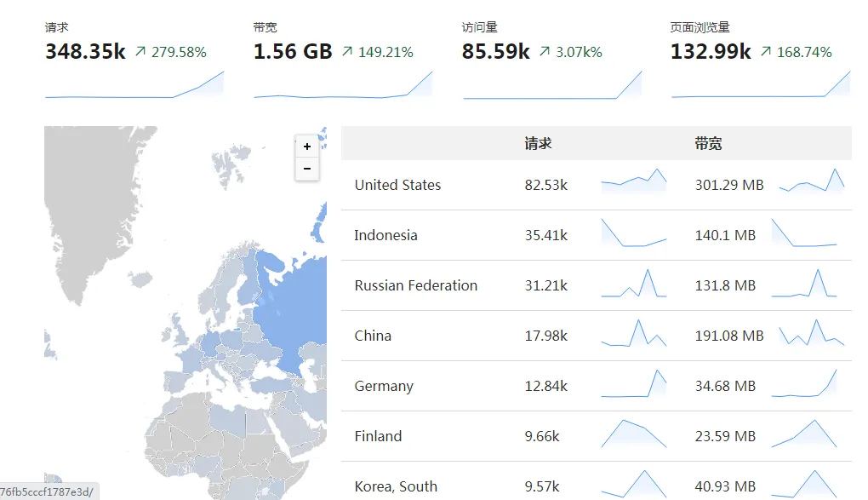
Task: Click the 带宽 total sparkline chart
Action: [x=343, y=85]
